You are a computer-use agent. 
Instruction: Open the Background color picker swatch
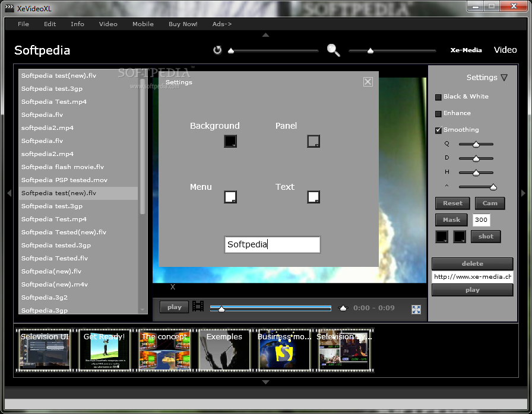(230, 141)
